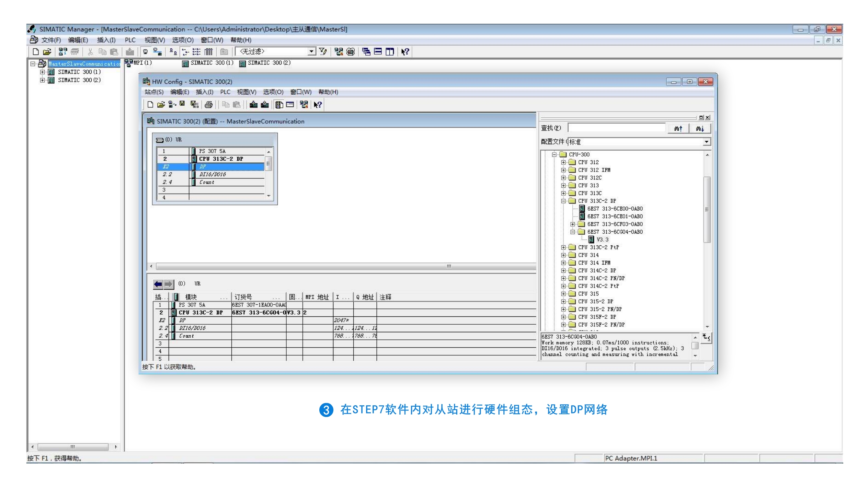868x488 pixels.
Task: Click Accessible Nodes icon in SIMATIC Manager toolbar
Action: tap(62, 51)
